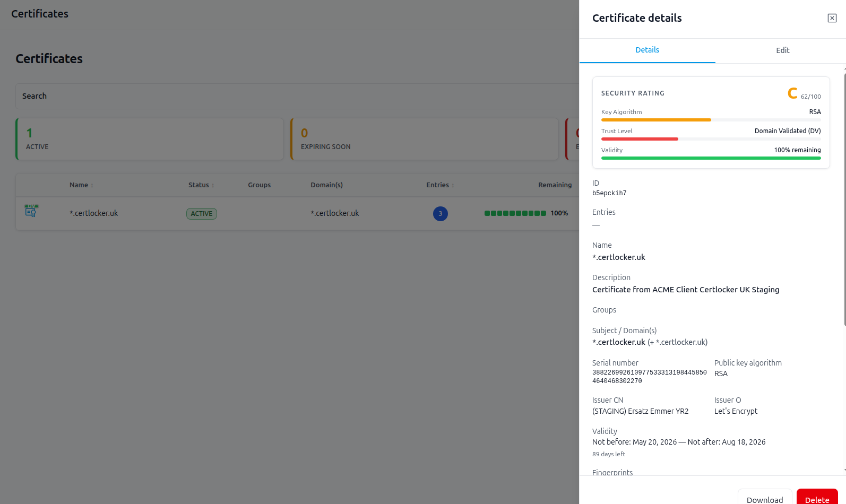The image size is (846, 504).
Task: Click the certificate icon in the table row
Action: pos(31,211)
